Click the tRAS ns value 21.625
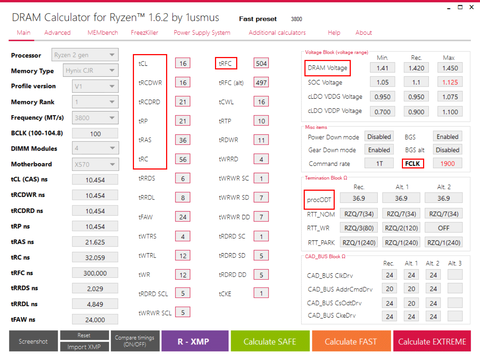Screen dimensions: 480x361 pos(95,242)
